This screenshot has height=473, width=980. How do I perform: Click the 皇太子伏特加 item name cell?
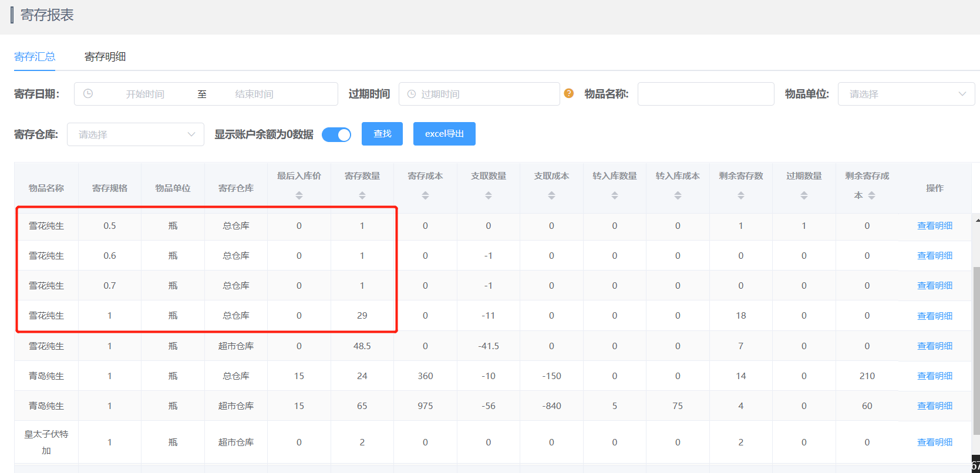(x=46, y=442)
